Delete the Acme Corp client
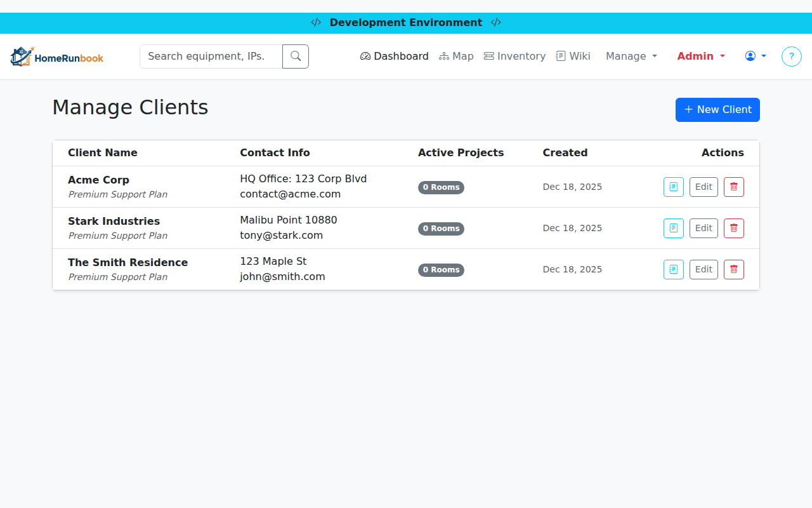 pyautogui.click(x=733, y=187)
